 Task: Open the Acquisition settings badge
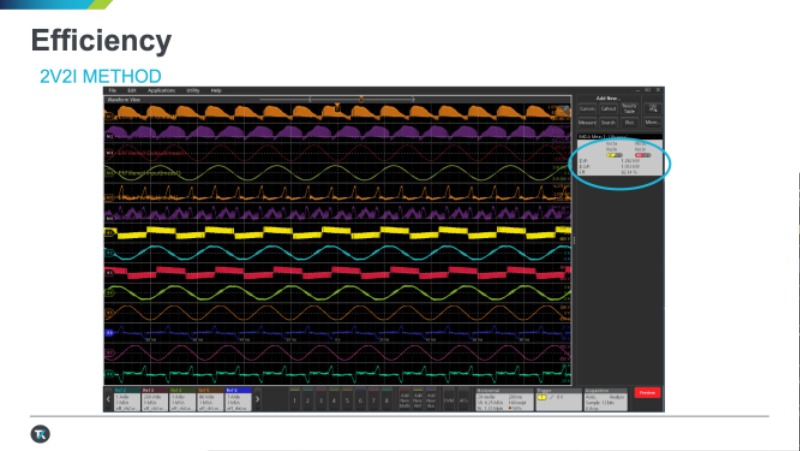[x=606, y=399]
